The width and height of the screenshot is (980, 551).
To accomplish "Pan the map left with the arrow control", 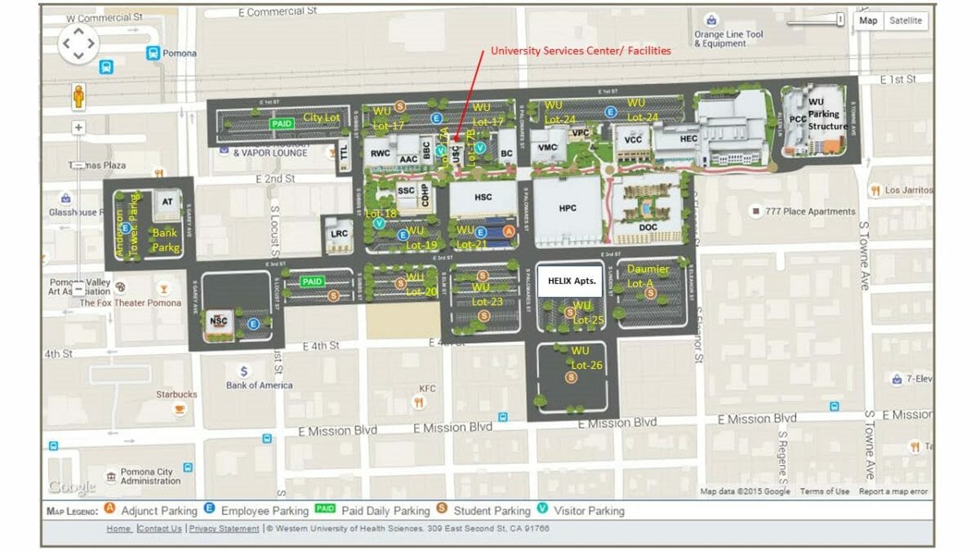I will [65, 43].
